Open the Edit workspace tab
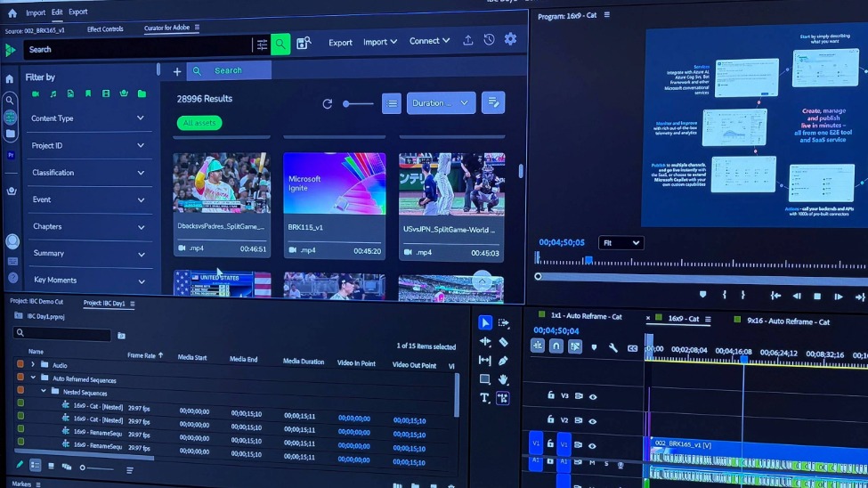 click(x=57, y=12)
